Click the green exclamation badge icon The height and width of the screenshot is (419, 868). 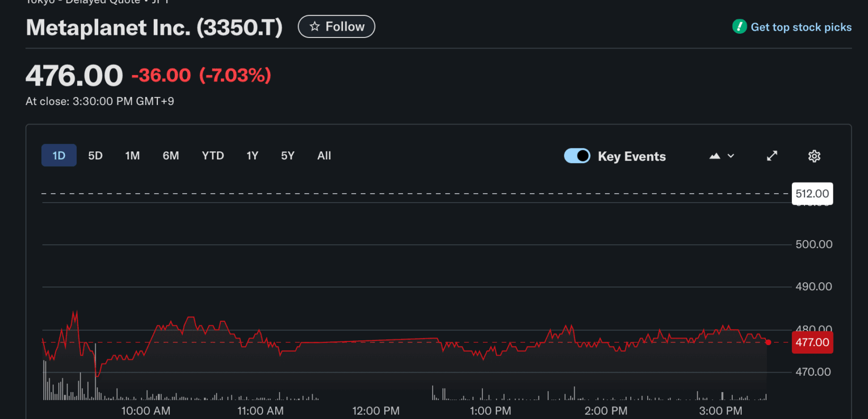pyautogui.click(x=739, y=26)
